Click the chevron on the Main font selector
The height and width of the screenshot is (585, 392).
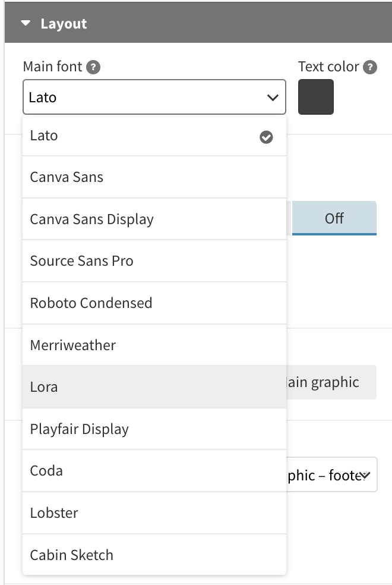click(x=274, y=97)
